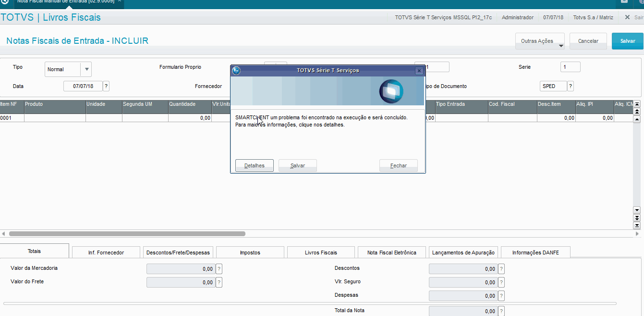The height and width of the screenshot is (316, 644).
Task: Click the query icon beside Valor do Frete
Action: (219, 282)
